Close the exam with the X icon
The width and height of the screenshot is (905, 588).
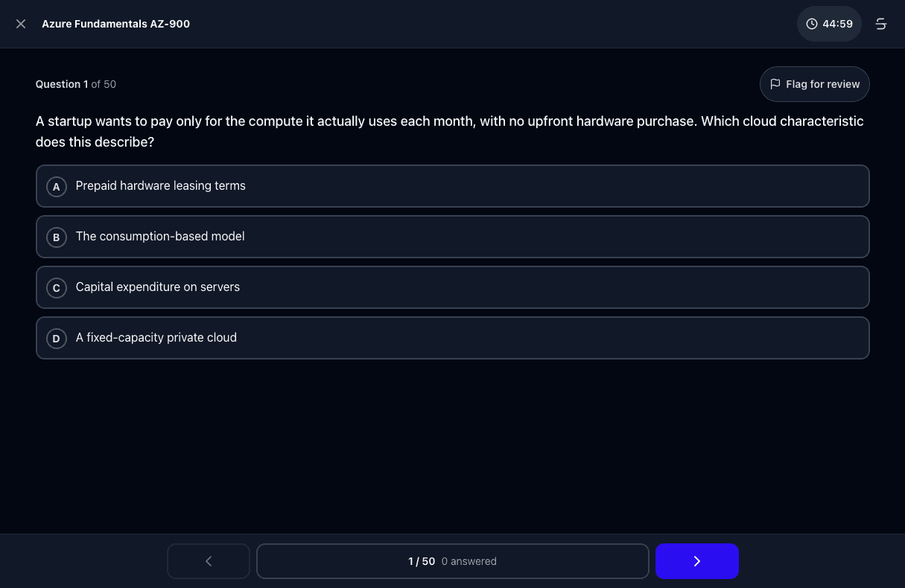tap(21, 24)
